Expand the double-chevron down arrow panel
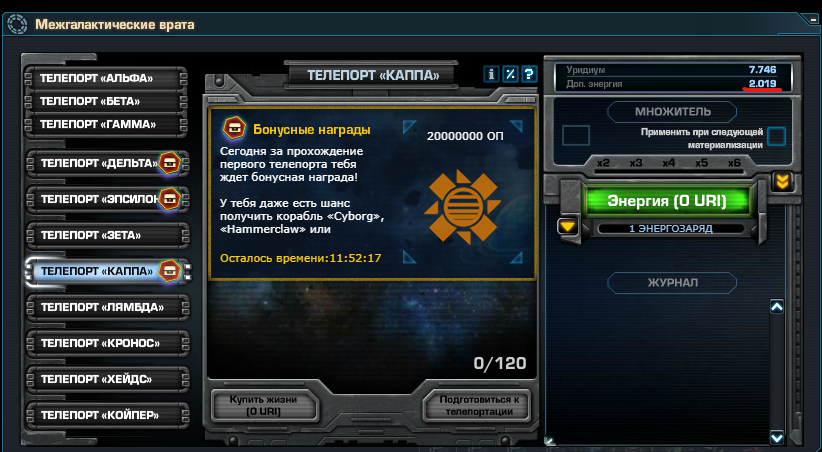This screenshot has height=452, width=822. 782,182
